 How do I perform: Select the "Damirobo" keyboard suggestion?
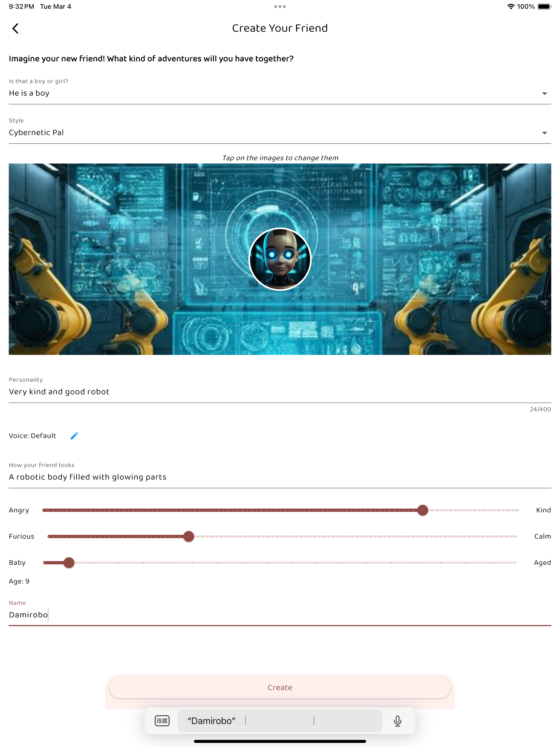coord(211,721)
